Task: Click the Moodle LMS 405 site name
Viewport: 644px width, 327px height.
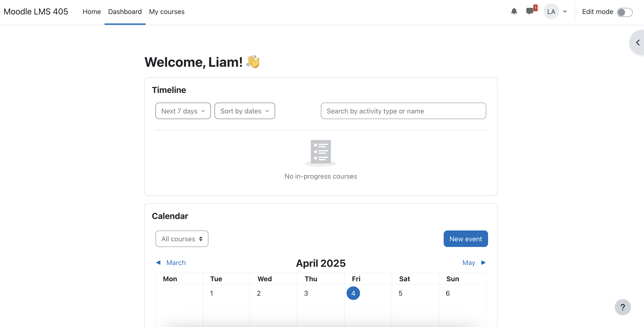Action: [x=36, y=12]
